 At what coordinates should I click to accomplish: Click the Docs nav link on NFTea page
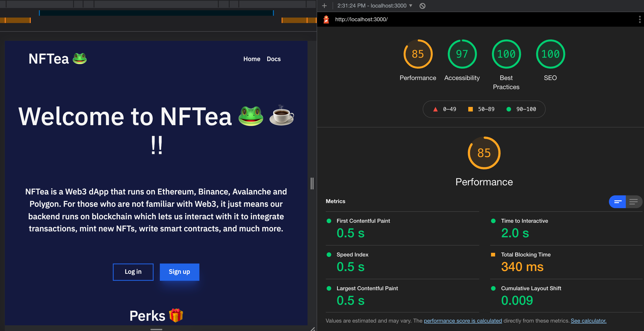point(273,59)
